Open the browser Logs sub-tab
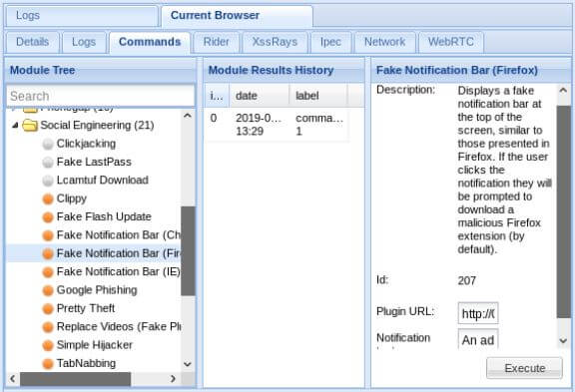Viewport: 575px width, 392px height. point(84,42)
